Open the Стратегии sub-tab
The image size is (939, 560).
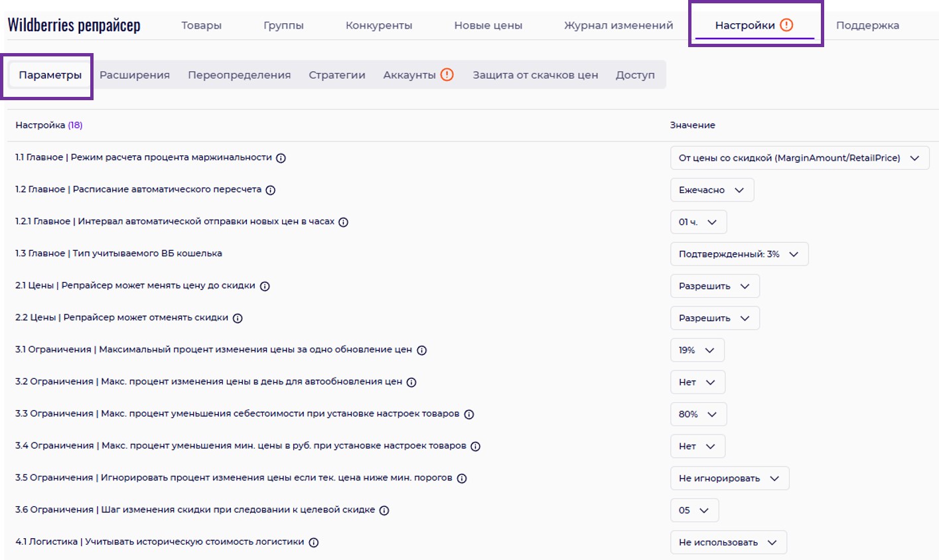337,75
